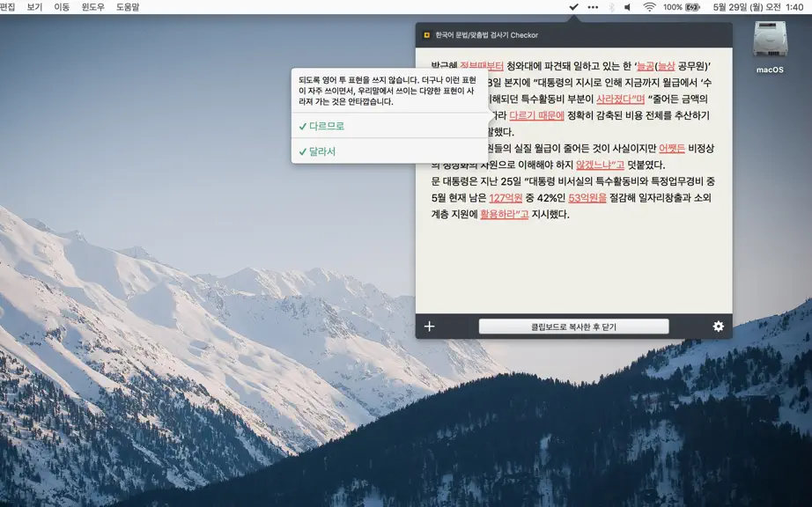The image size is (812, 507).
Task: Open Checkor settings gear icon
Action: tap(719, 327)
